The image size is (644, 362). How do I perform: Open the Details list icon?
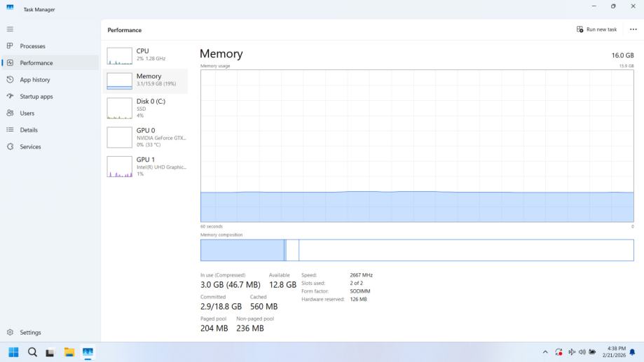tap(10, 130)
